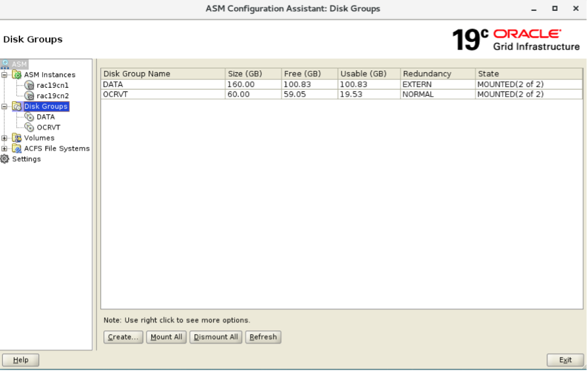Click the 59.05 free cell
Viewport: 588px width, 371px height.
(x=310, y=94)
